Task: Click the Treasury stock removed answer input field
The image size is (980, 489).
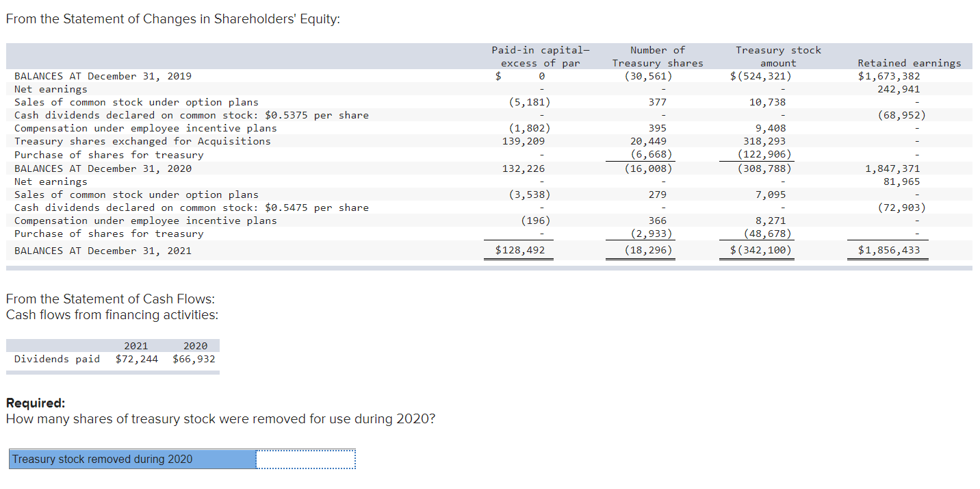Action: pyautogui.click(x=305, y=459)
